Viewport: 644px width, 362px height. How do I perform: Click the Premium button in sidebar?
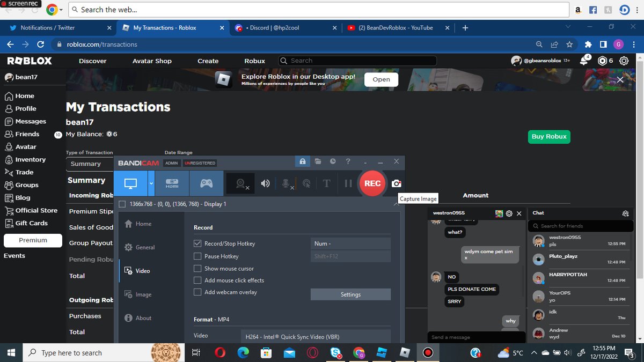[33, 240]
